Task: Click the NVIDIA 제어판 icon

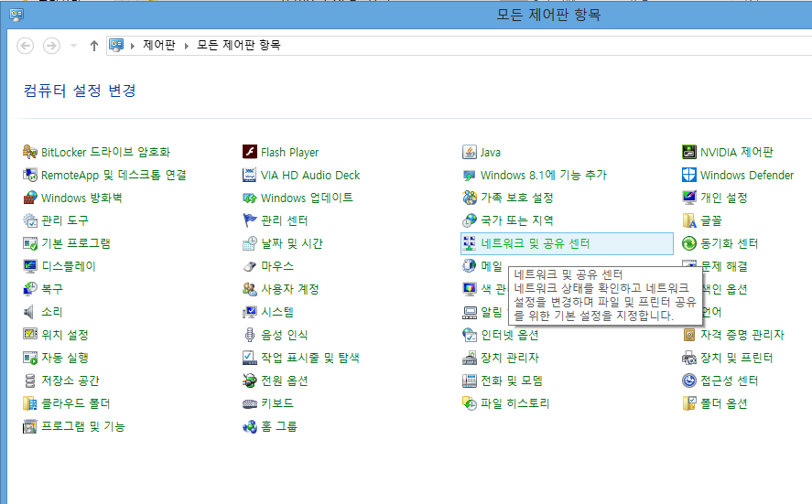Action: coord(689,152)
